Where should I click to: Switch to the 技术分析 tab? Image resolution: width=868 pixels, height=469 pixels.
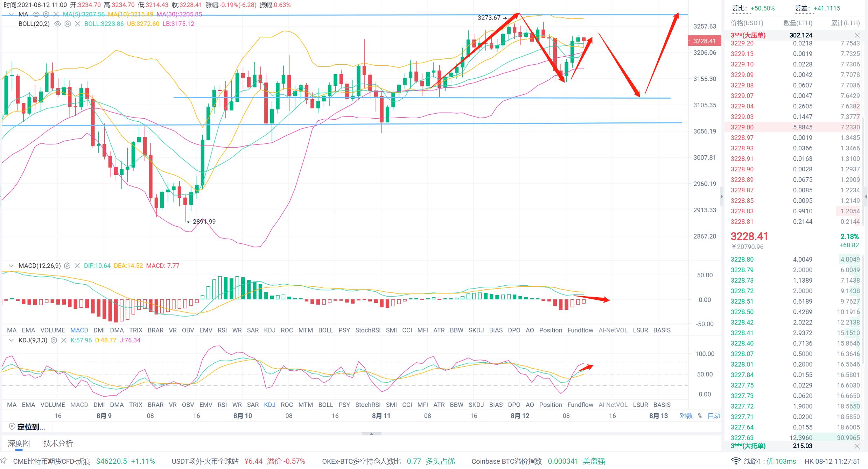click(58, 443)
